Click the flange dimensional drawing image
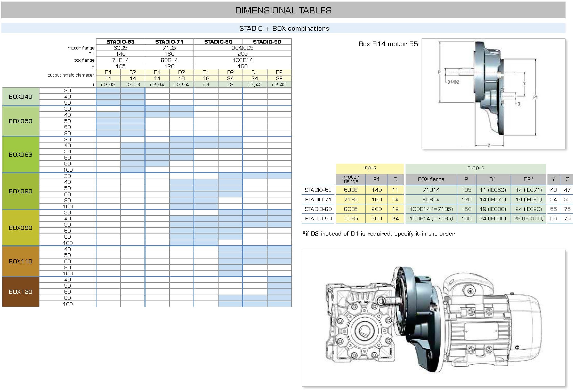 pyautogui.click(x=493, y=94)
